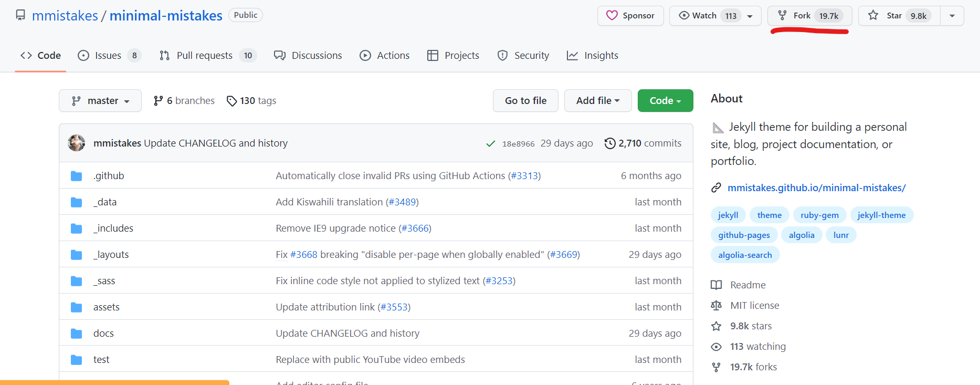Click the jekyll-theme topic tag
Image resolution: width=980 pixels, height=385 pixels.
pyautogui.click(x=881, y=215)
